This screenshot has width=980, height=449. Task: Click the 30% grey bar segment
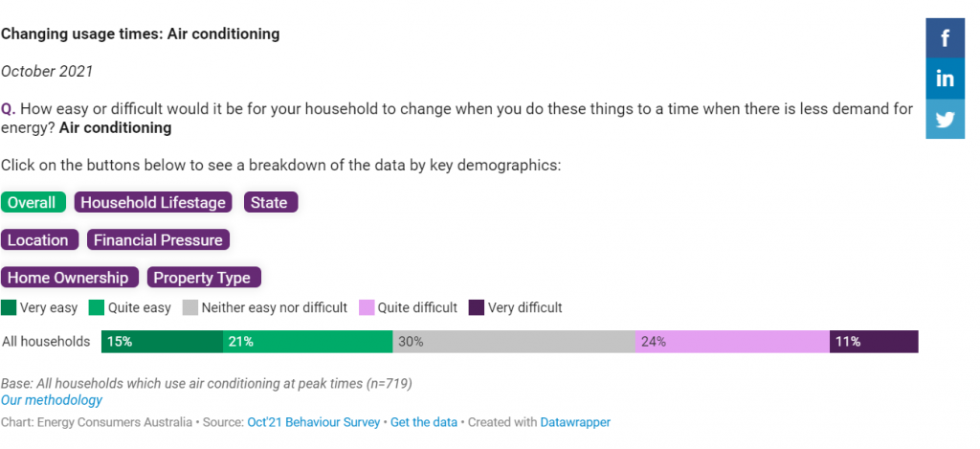(x=514, y=342)
